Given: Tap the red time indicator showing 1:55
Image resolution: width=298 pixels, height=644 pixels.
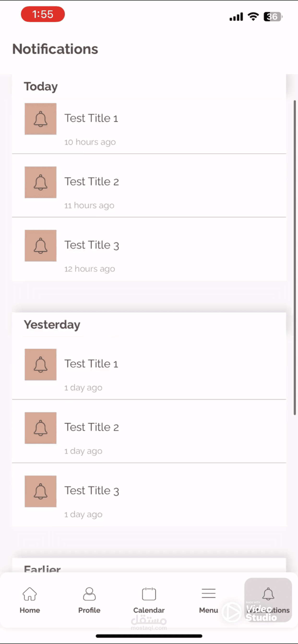Looking at the screenshot, I should pyautogui.click(x=43, y=14).
